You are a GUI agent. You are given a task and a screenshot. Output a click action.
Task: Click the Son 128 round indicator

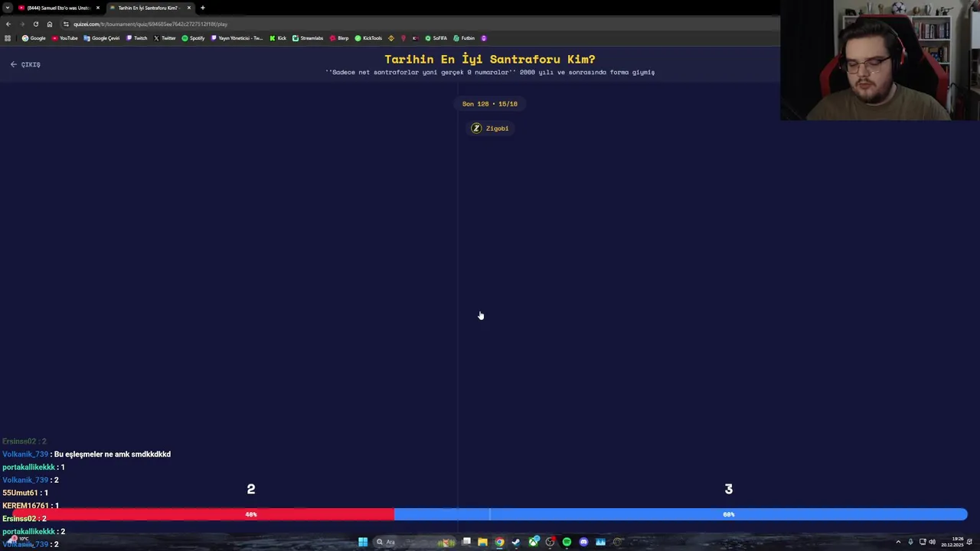click(490, 104)
